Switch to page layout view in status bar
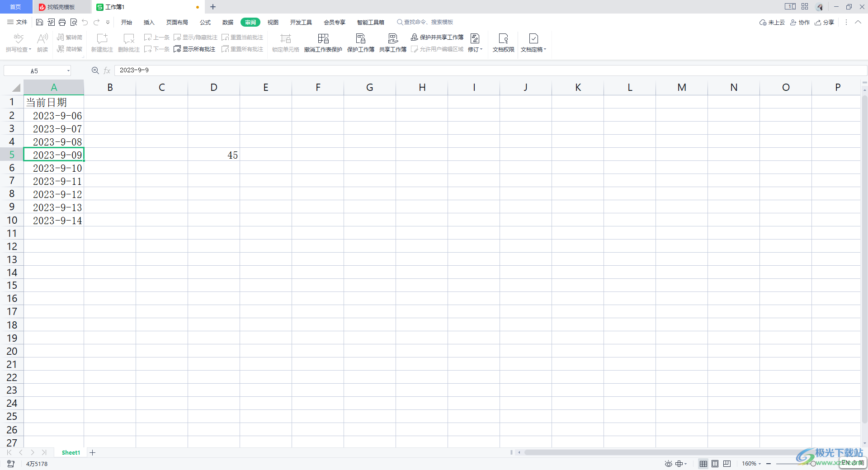 pyautogui.click(x=715, y=464)
